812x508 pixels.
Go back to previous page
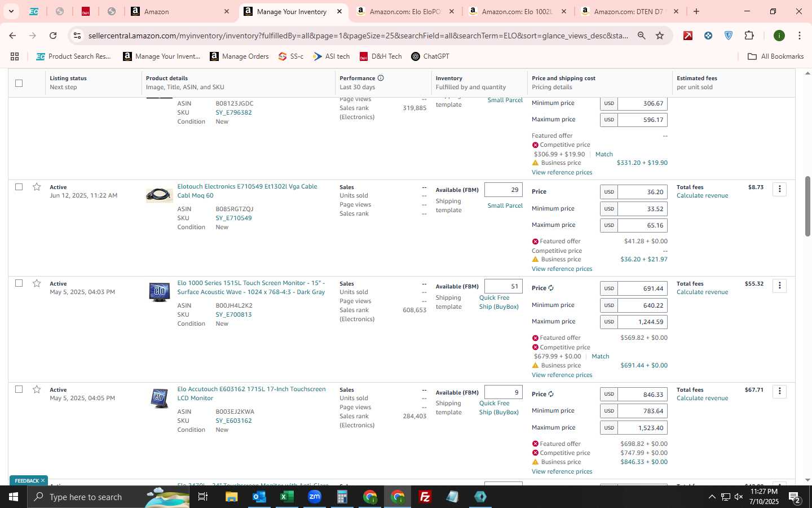pyautogui.click(x=12, y=36)
